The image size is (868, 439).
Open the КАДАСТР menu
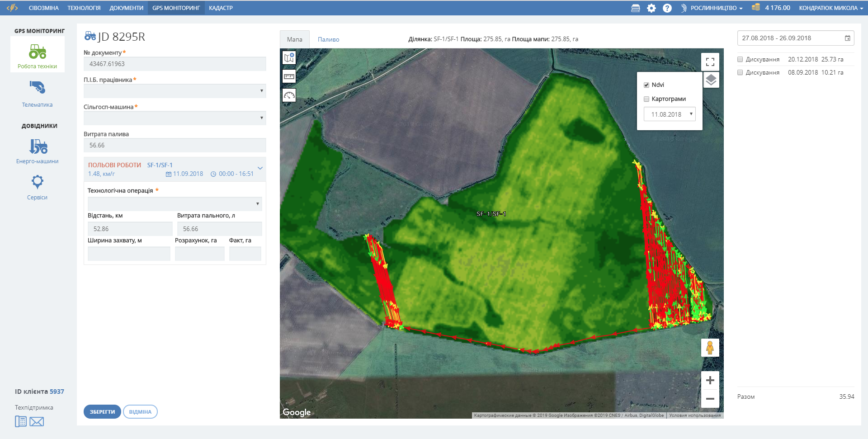pos(221,8)
